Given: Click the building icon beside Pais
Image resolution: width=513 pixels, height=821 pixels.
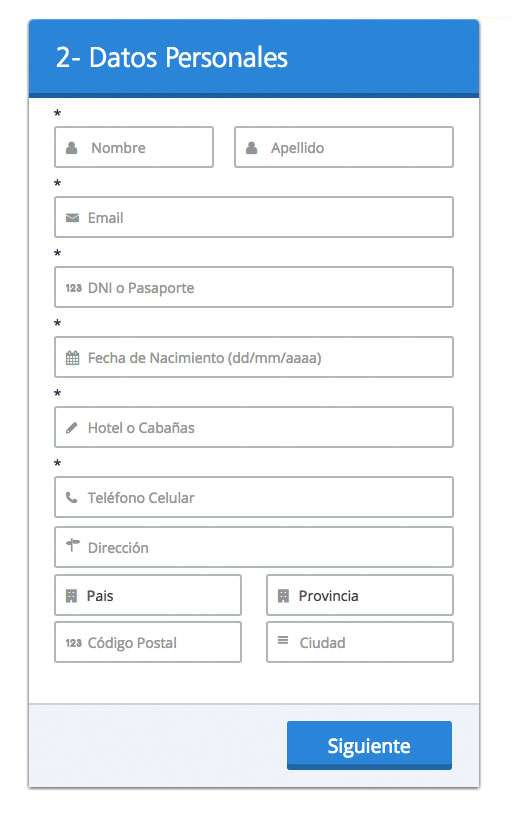Looking at the screenshot, I should tap(71, 595).
